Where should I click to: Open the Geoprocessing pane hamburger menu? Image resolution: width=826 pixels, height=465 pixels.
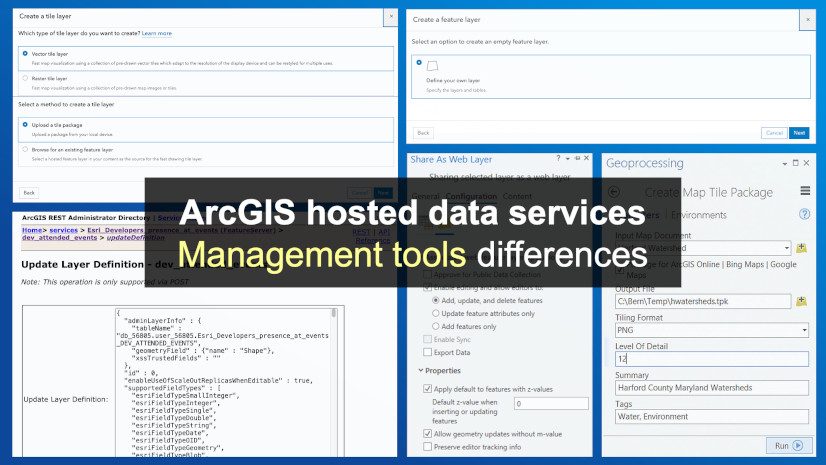pos(805,191)
